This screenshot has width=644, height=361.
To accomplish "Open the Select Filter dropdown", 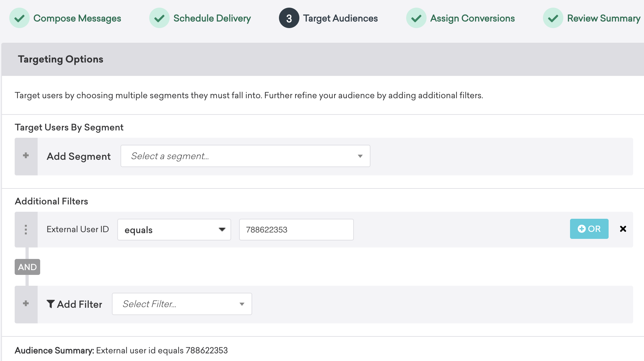I will pyautogui.click(x=182, y=304).
